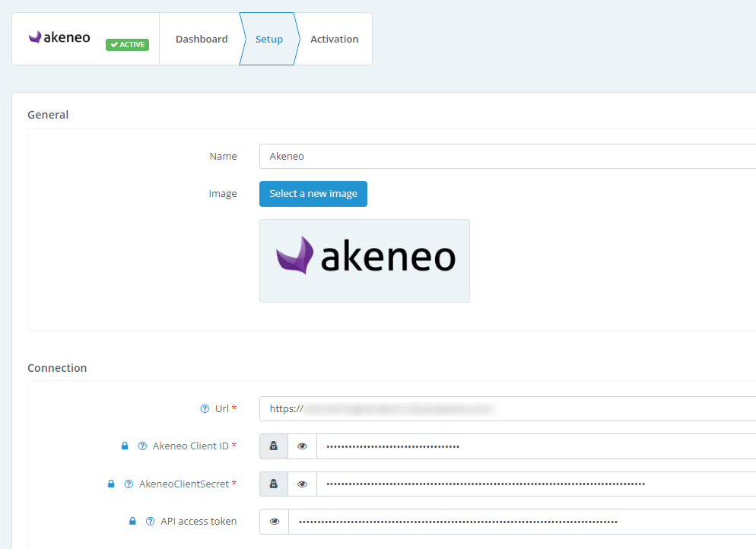Image resolution: width=756 pixels, height=549 pixels.
Task: Click the akeneo image preview thumbnail
Action: tap(364, 261)
